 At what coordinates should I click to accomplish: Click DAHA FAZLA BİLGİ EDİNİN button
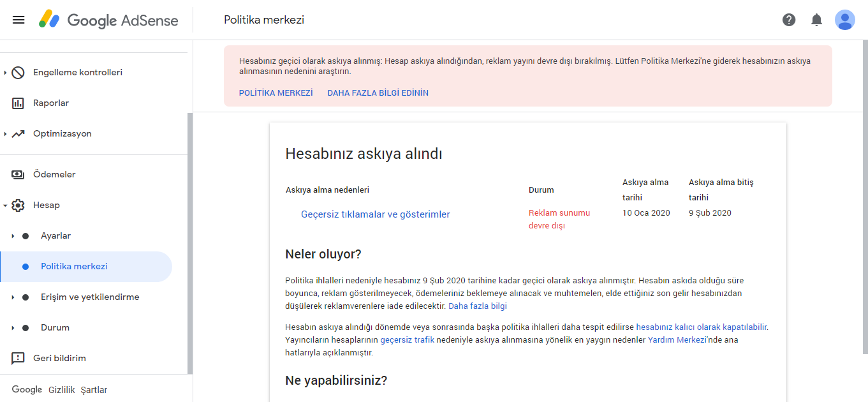[x=378, y=93]
